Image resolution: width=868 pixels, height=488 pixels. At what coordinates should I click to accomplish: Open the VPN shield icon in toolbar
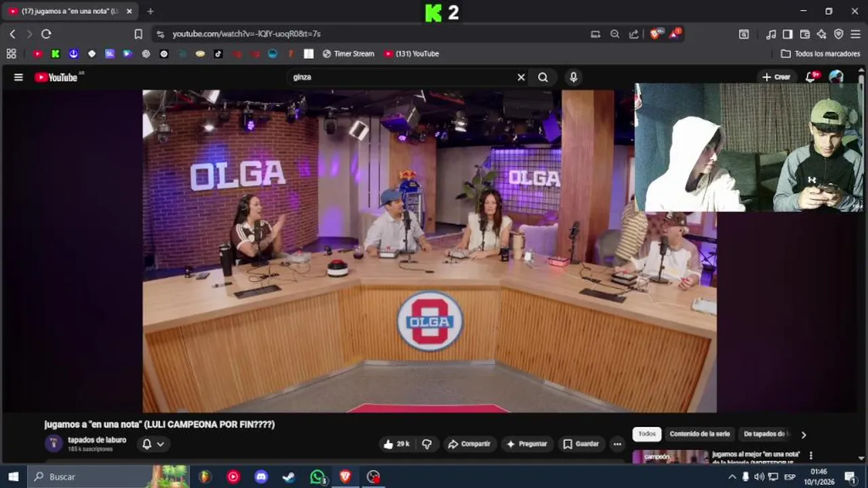tap(838, 34)
